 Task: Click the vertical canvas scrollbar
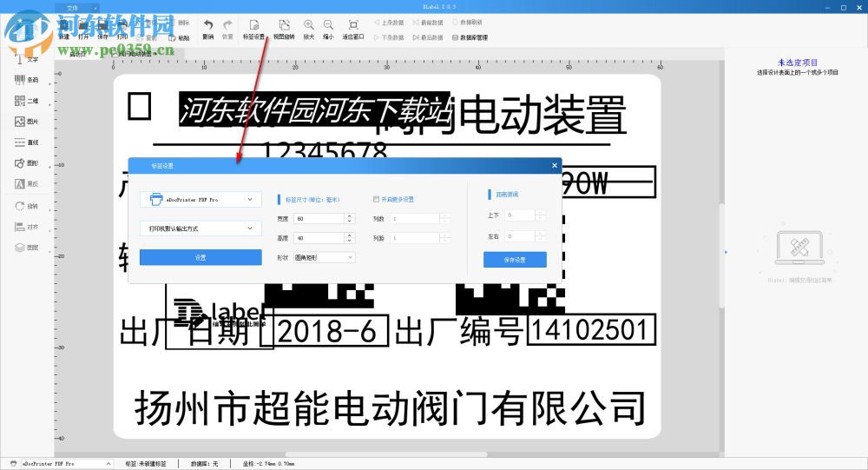click(721, 255)
